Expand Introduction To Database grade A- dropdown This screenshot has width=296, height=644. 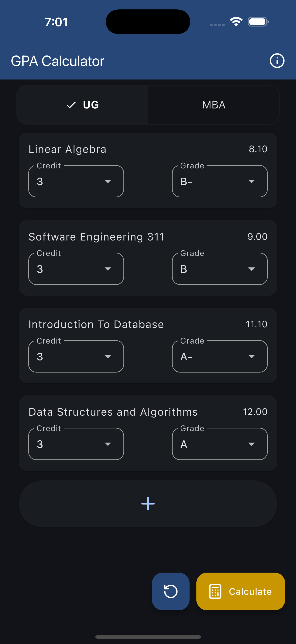(x=220, y=356)
